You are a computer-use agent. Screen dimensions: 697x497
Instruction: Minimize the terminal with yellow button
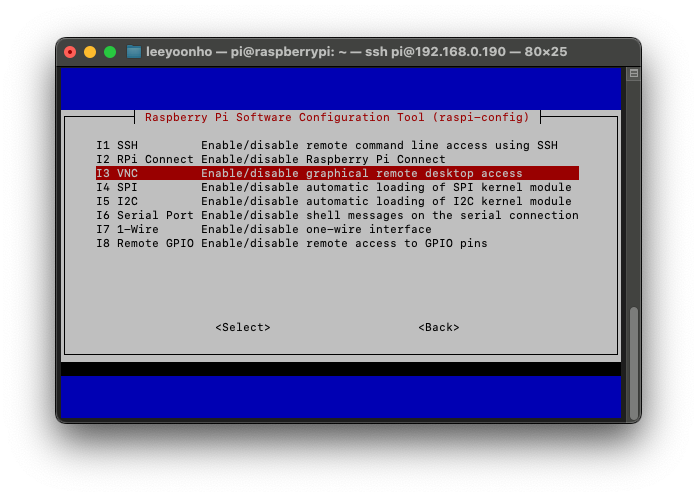[x=90, y=52]
